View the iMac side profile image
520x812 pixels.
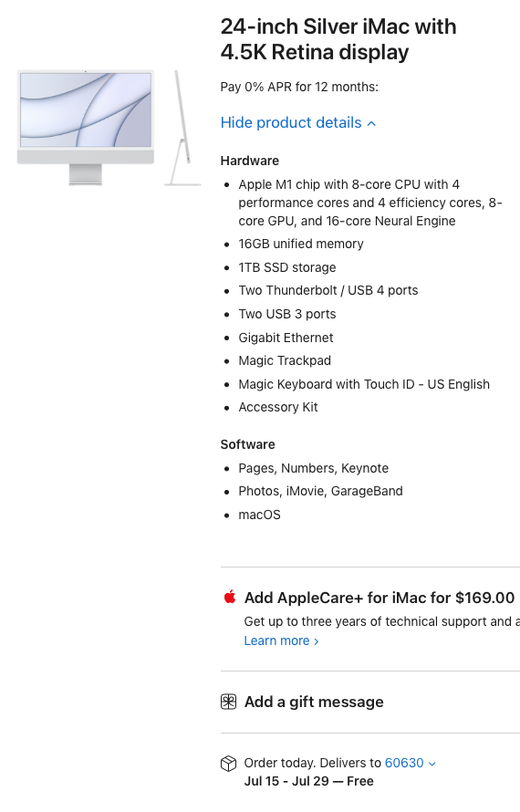pyautogui.click(x=182, y=128)
